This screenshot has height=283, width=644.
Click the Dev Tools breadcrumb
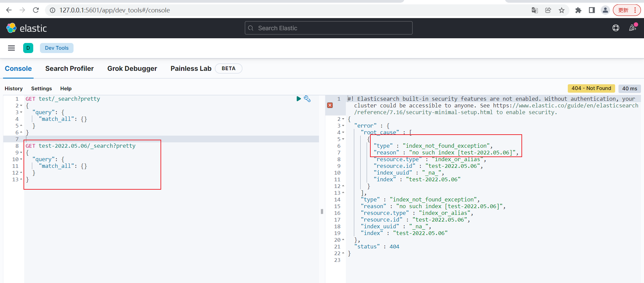pos(57,48)
